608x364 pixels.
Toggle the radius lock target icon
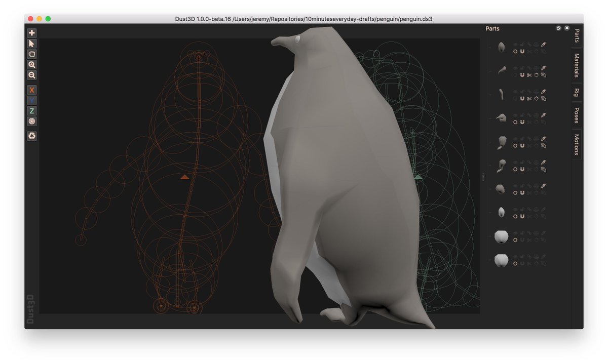tap(32, 122)
